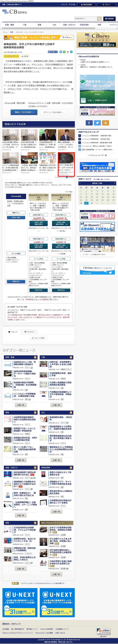This screenshot has width=118, height=644.
Task: Open the sidebar orange RSS feed icon
Action: tap(106, 123)
